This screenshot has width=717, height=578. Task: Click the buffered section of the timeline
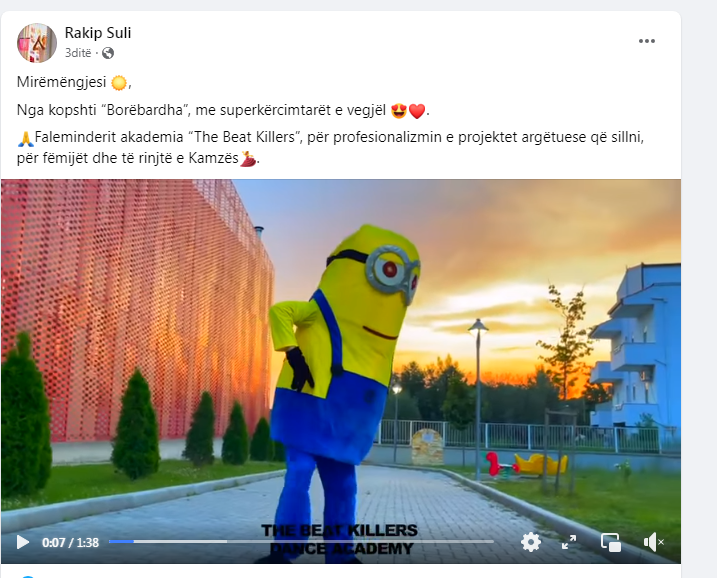click(181, 541)
